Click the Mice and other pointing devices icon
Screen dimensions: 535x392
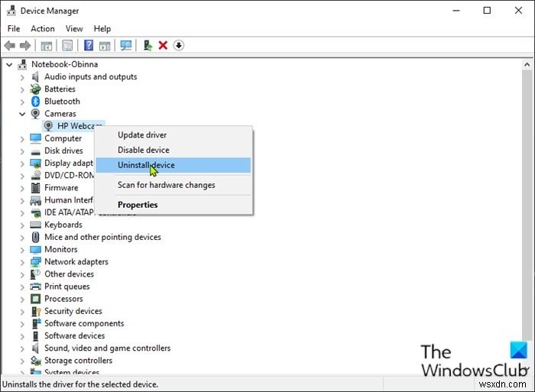pos(35,237)
